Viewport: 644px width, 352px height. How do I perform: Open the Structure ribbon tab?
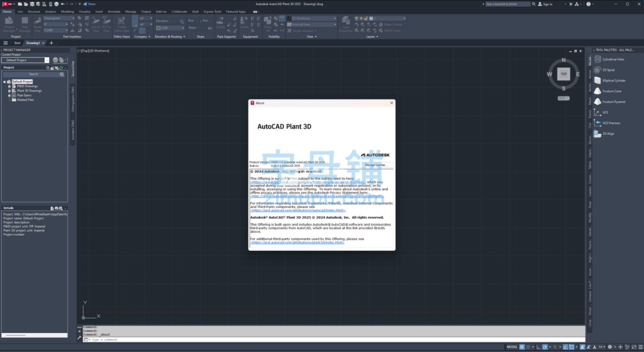(33, 11)
